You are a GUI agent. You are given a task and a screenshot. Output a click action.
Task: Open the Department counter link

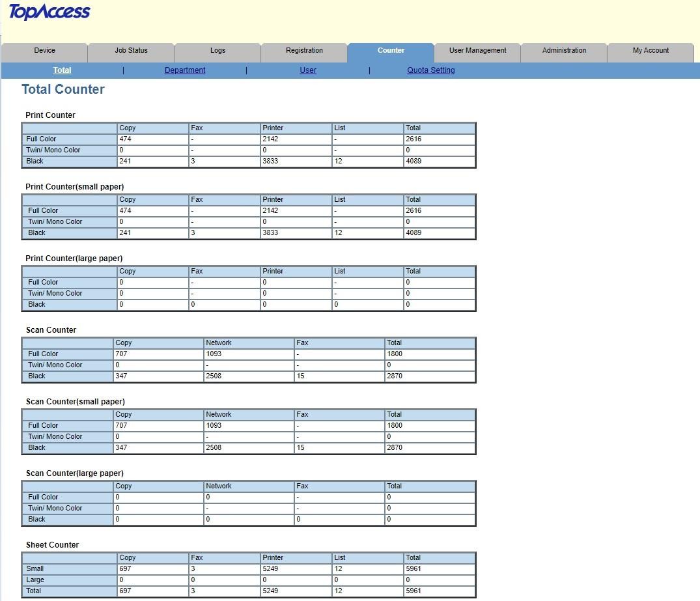tap(185, 70)
